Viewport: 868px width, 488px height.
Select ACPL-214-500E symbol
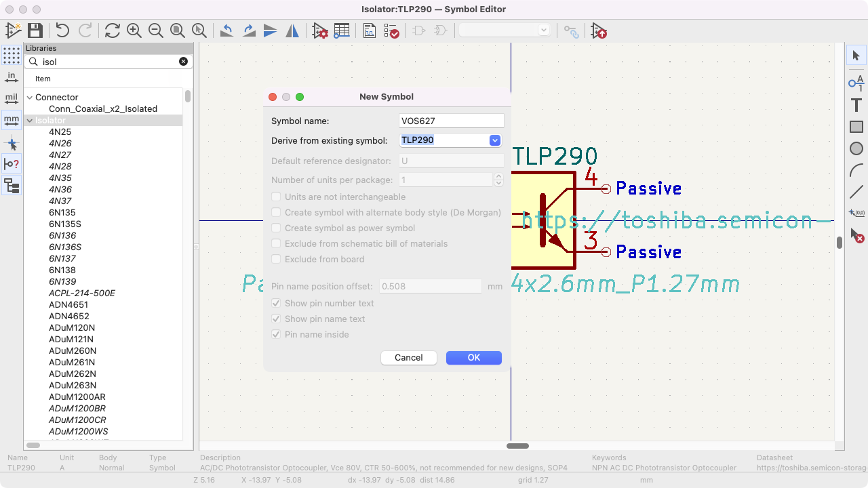tap(82, 293)
